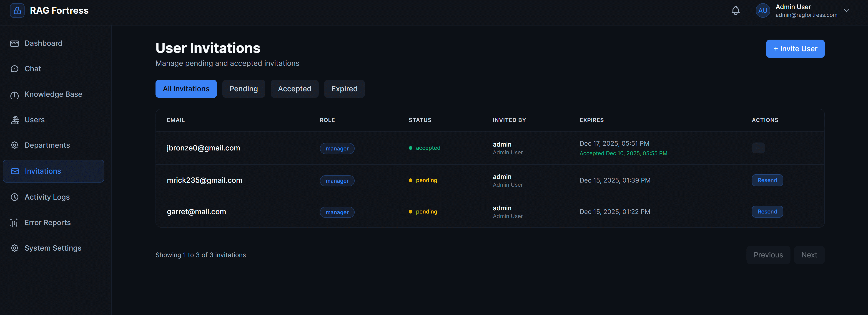Click the AU avatar circle
The height and width of the screenshot is (315, 868).
click(763, 11)
